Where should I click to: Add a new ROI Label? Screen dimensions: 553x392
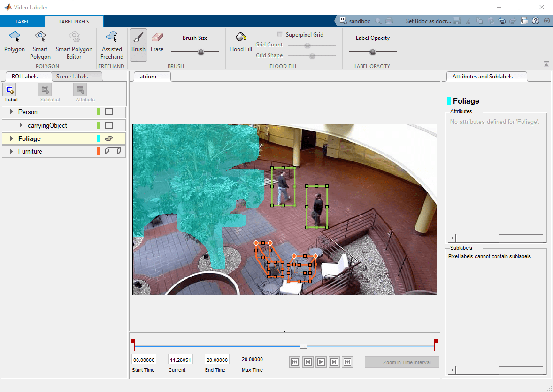[x=11, y=93]
